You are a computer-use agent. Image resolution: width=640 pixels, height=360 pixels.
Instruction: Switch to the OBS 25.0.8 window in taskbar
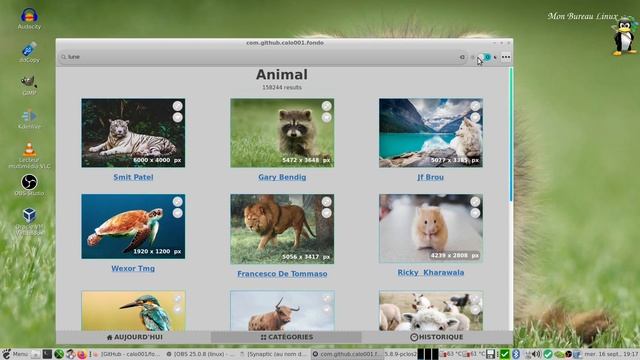pyautogui.click(x=200, y=354)
